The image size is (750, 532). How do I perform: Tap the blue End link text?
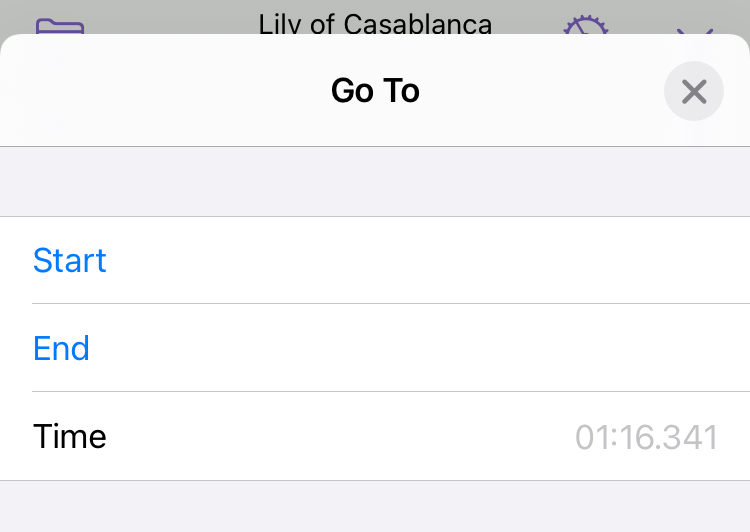(x=61, y=348)
